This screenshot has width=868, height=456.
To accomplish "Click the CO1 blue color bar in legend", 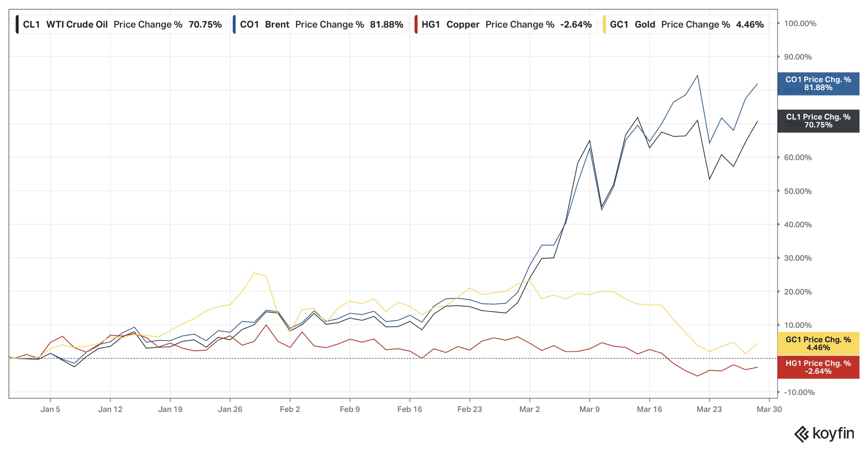I will point(234,25).
